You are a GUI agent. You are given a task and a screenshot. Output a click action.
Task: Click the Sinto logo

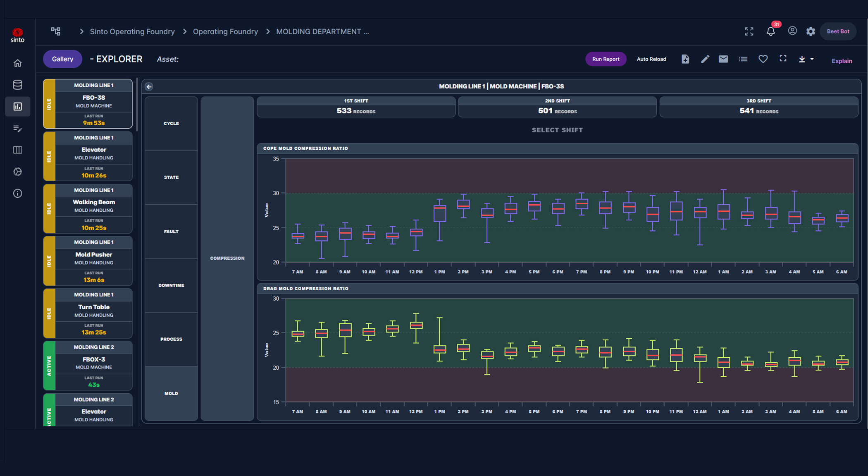pos(17,35)
